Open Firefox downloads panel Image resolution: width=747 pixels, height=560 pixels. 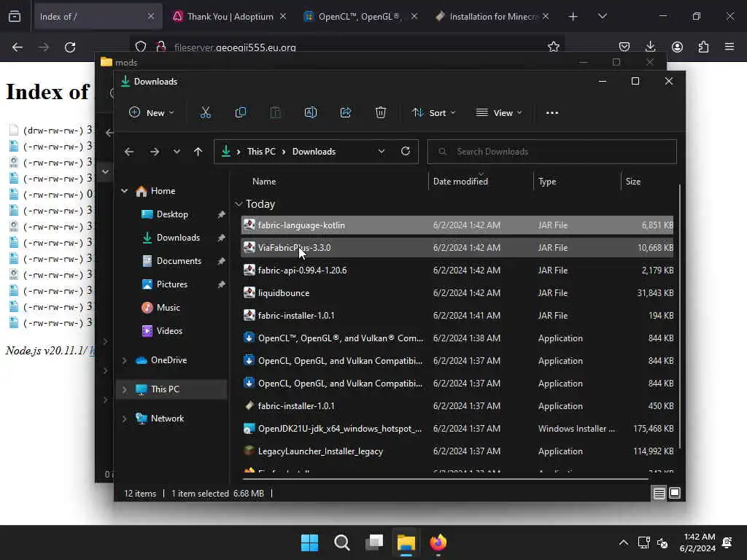(650, 47)
